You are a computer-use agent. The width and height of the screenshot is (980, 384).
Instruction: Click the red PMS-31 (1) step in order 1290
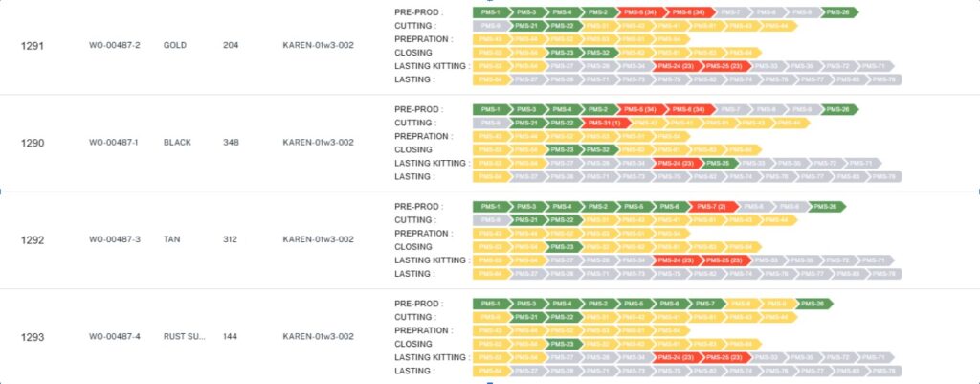pos(604,123)
